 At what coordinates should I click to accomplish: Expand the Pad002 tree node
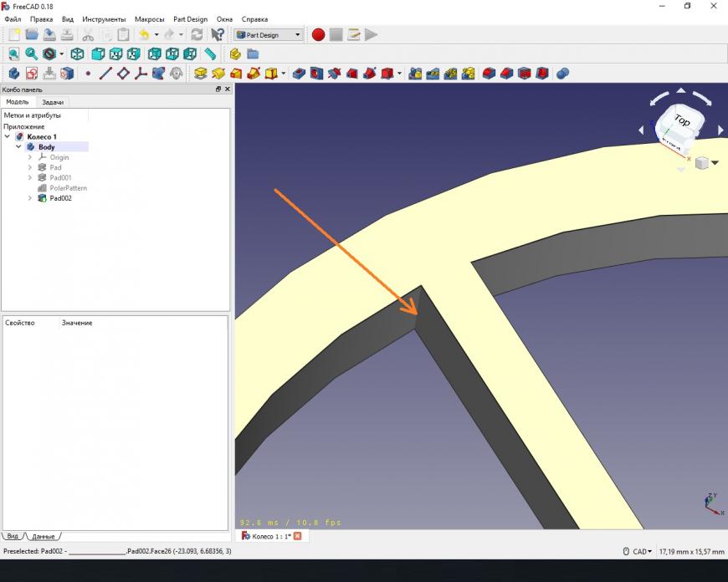(x=30, y=198)
